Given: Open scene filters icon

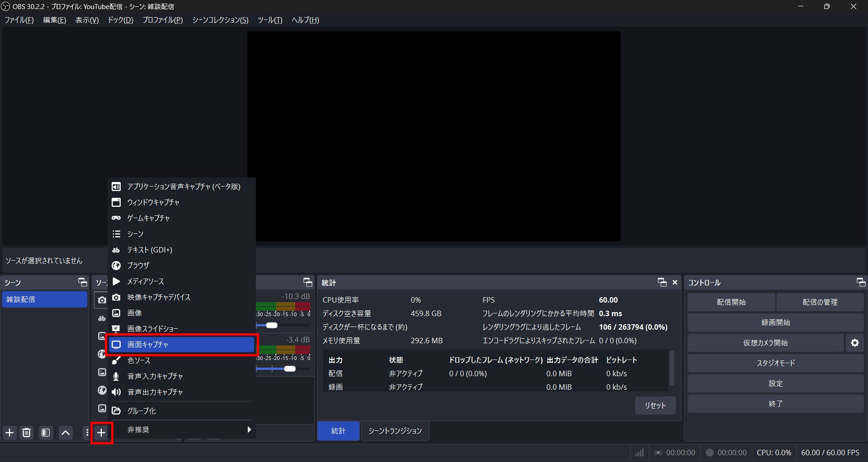Looking at the screenshot, I should pyautogui.click(x=46, y=433).
